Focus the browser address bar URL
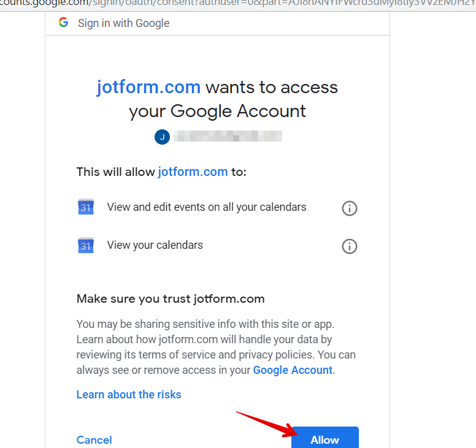The image size is (476, 448). click(x=238, y=4)
